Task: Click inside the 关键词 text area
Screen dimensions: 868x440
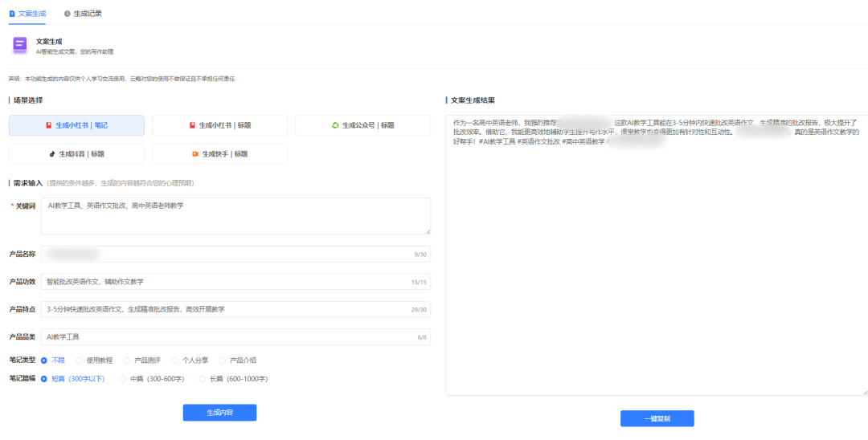Action: click(x=235, y=215)
